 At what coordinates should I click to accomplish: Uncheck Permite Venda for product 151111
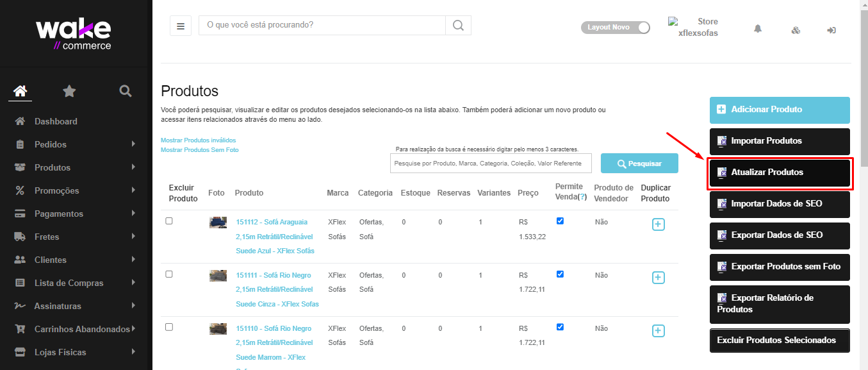[560, 274]
